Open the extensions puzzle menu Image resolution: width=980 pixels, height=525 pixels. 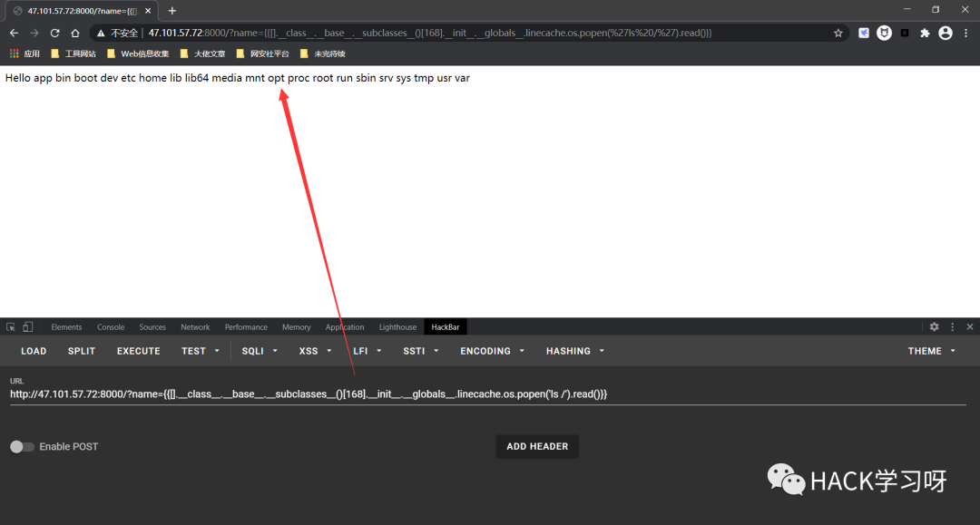pos(925,33)
